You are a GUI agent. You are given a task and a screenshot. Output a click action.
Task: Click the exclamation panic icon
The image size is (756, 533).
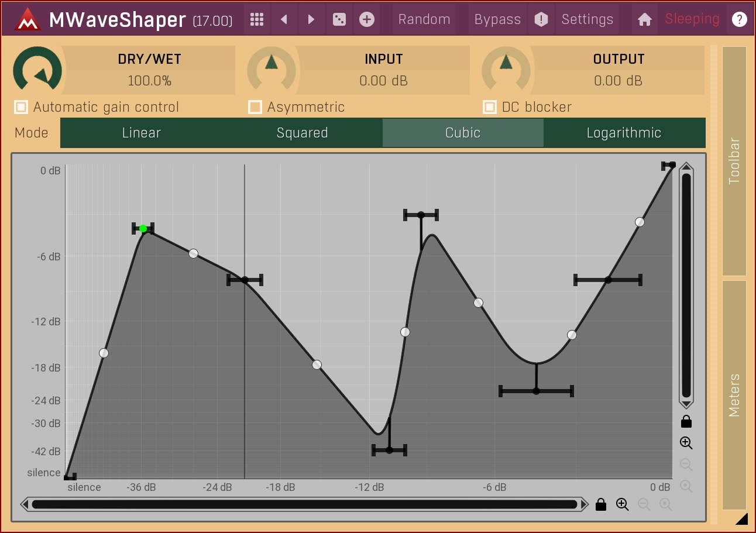(541, 19)
